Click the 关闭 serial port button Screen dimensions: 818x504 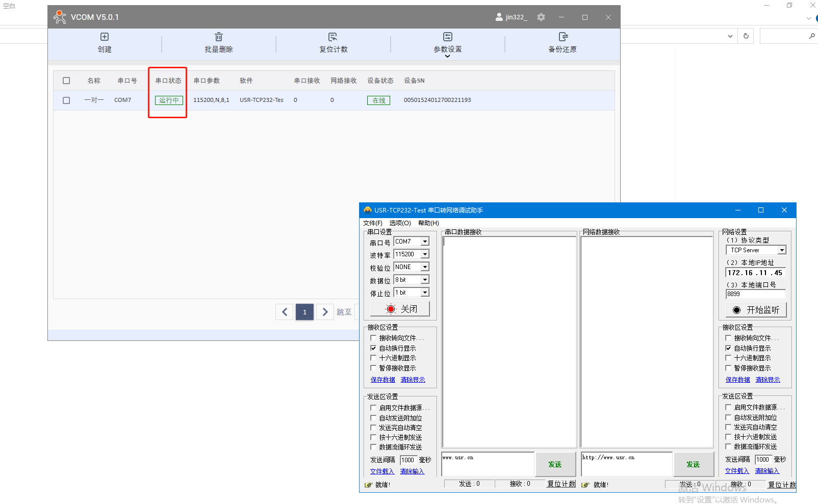point(400,309)
